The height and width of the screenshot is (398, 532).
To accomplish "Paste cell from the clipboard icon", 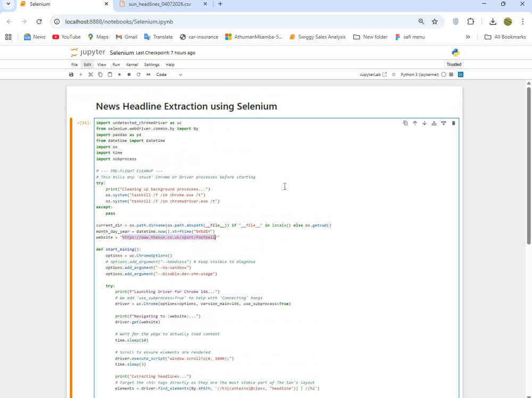I will coord(110,74).
